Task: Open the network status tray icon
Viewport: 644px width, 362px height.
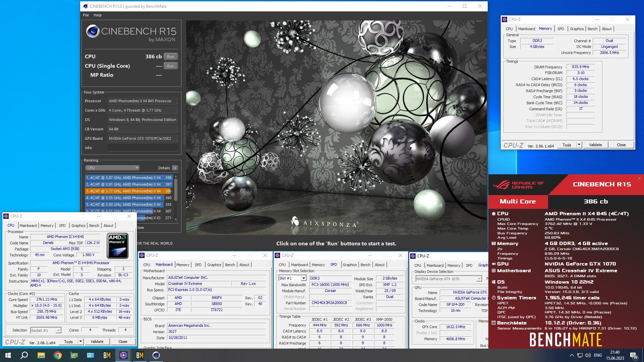Action: point(580,355)
